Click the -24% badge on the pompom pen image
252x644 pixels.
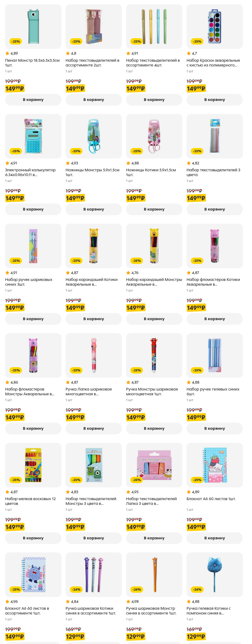197,589
